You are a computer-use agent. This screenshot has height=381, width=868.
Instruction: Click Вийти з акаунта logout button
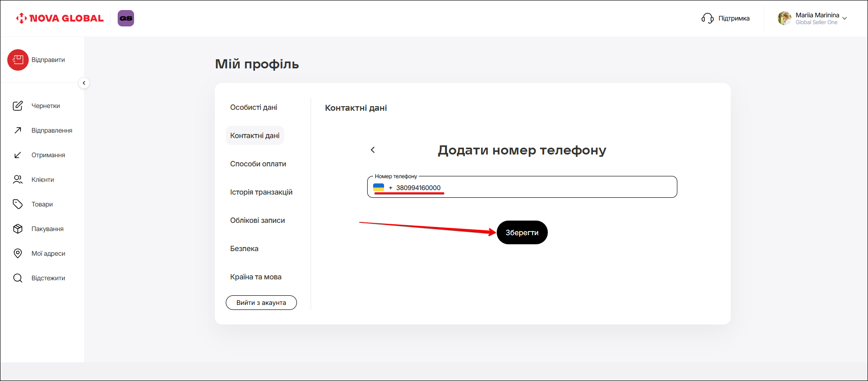tap(261, 303)
